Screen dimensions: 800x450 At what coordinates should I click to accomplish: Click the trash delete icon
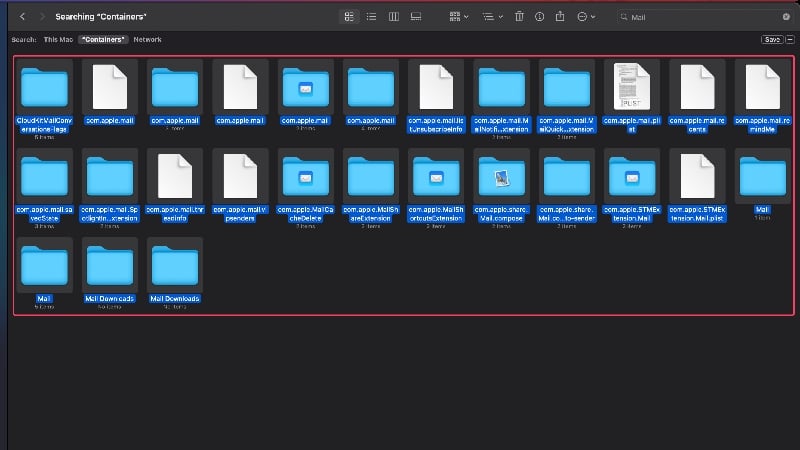pos(519,17)
